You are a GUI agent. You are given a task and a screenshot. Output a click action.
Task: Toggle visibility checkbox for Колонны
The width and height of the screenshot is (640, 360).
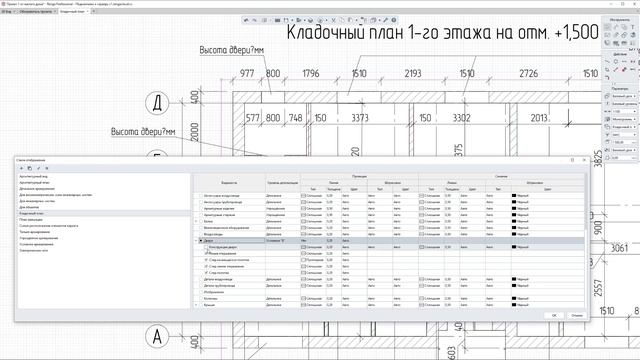[x=200, y=298]
